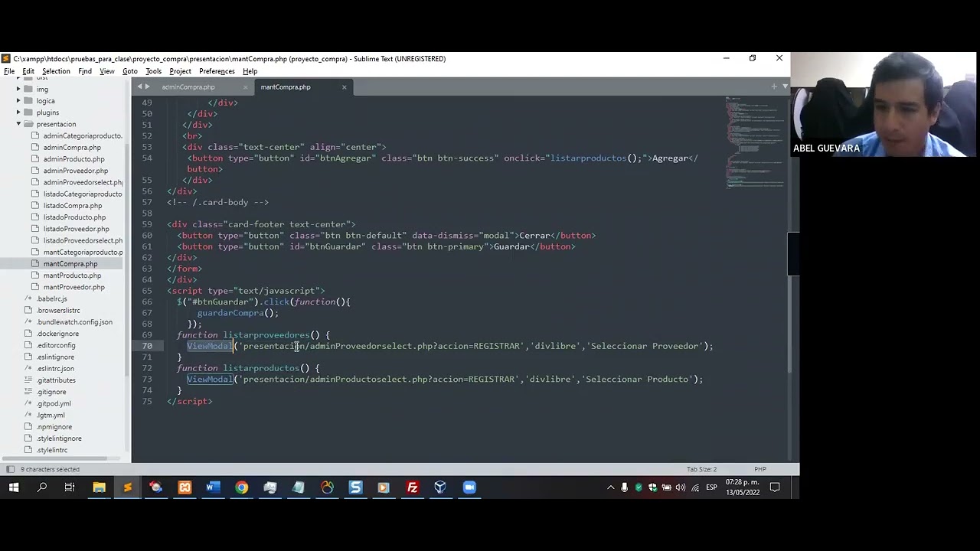Open the Edit menu
The height and width of the screenshot is (551, 980).
28,71
